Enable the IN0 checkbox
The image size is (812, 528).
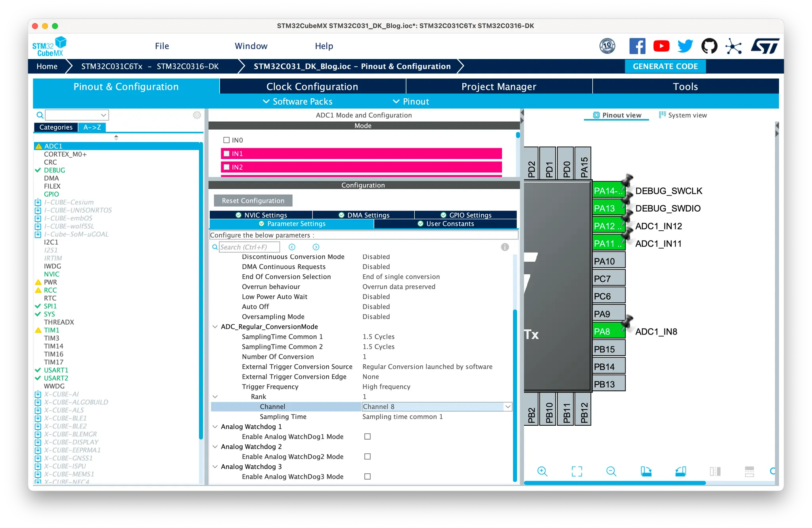pos(227,140)
